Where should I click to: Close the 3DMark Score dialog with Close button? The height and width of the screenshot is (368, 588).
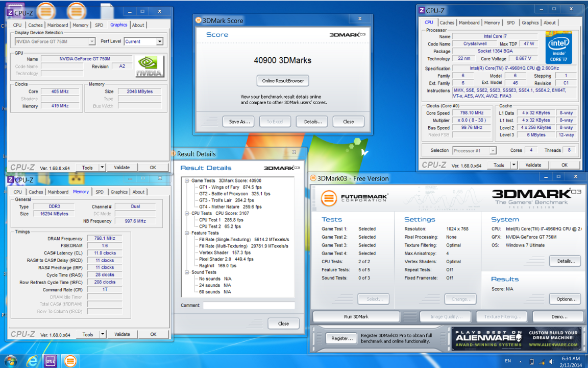coord(349,122)
